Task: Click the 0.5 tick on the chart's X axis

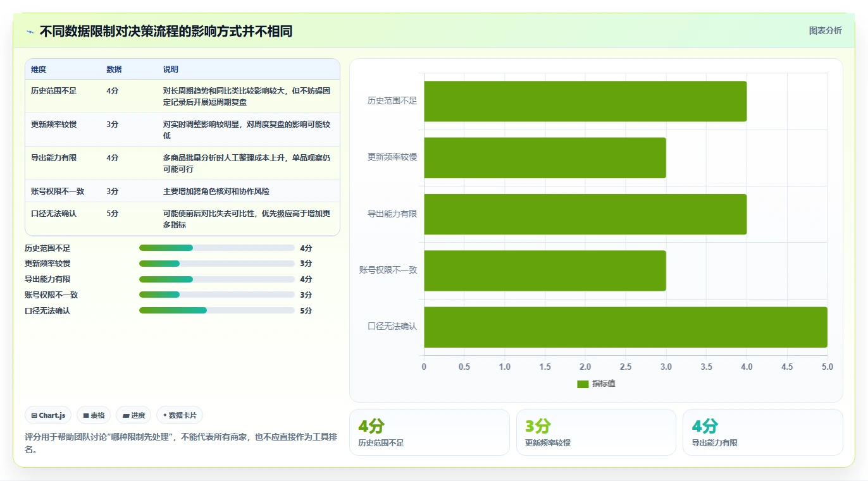Action: tap(464, 367)
